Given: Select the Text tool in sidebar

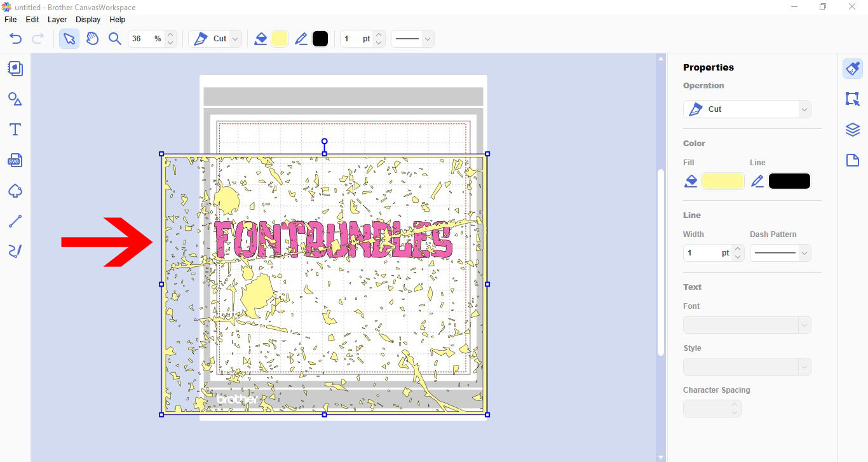Looking at the screenshot, I should [15, 130].
